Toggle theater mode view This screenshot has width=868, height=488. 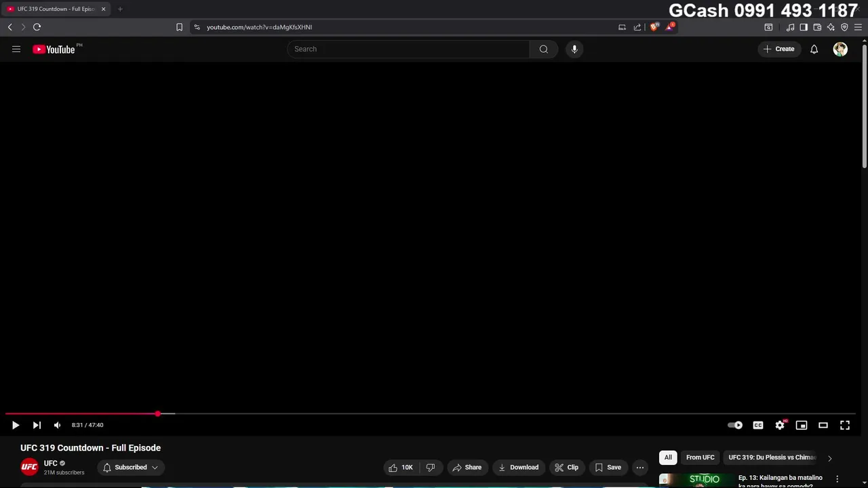(x=823, y=425)
